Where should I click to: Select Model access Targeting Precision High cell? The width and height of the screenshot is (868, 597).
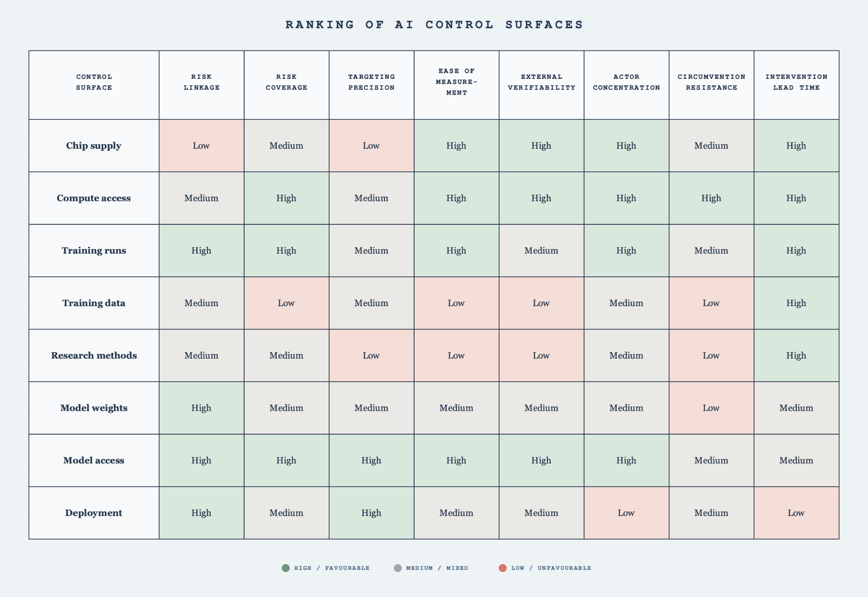pyautogui.click(x=372, y=460)
